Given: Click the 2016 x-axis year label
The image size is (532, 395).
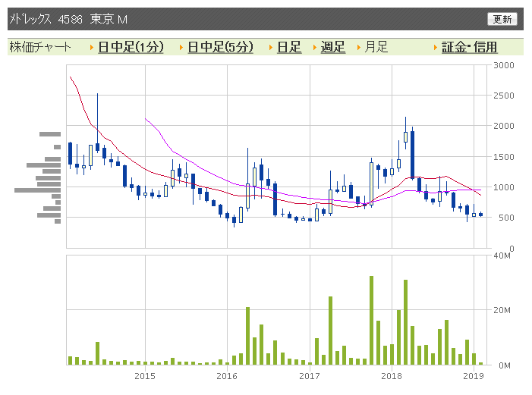Looking at the screenshot, I should 227,376.
